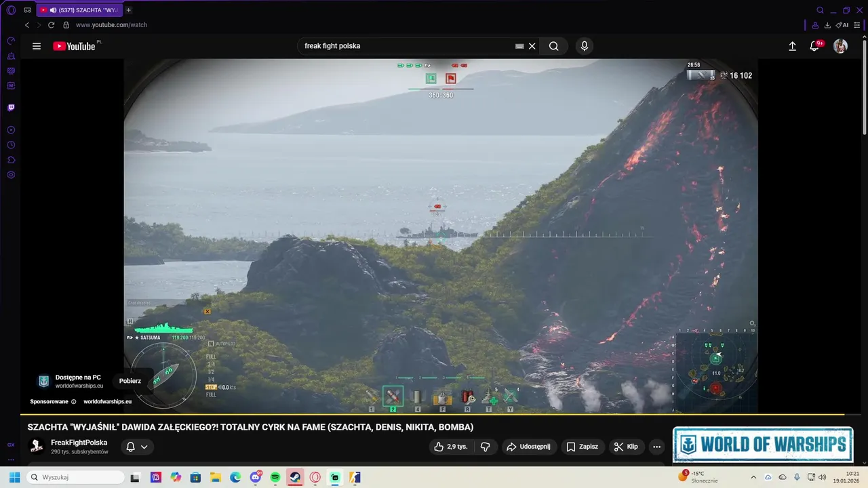The width and height of the screenshot is (868, 488).
Task: Open browser tab search magnifier
Action: pyautogui.click(x=820, y=10)
